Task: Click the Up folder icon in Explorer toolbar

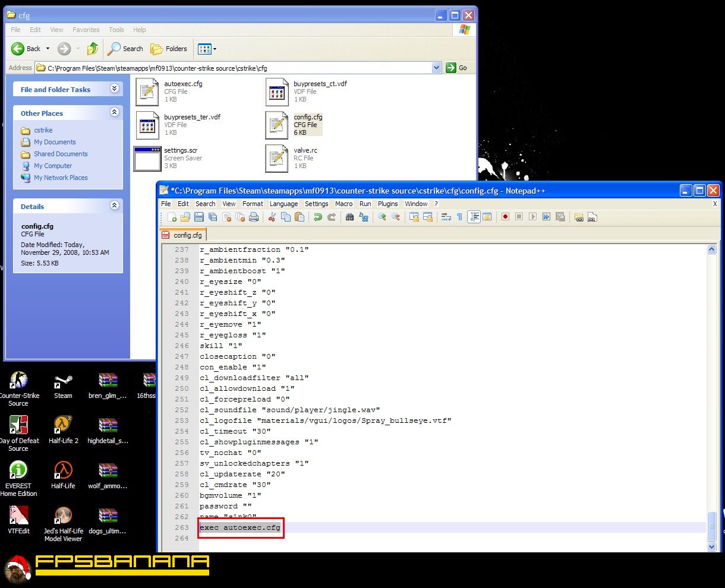Action: 92,49
